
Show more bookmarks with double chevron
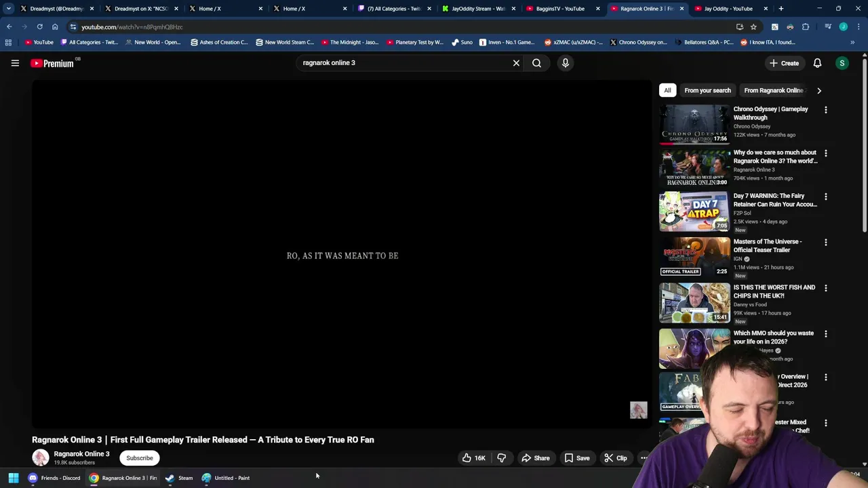(852, 42)
